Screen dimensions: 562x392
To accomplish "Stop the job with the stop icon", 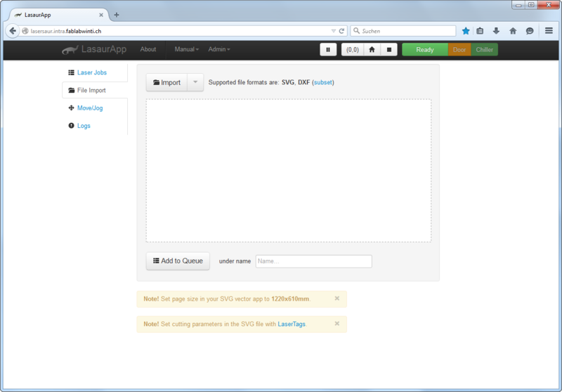I will coord(389,49).
